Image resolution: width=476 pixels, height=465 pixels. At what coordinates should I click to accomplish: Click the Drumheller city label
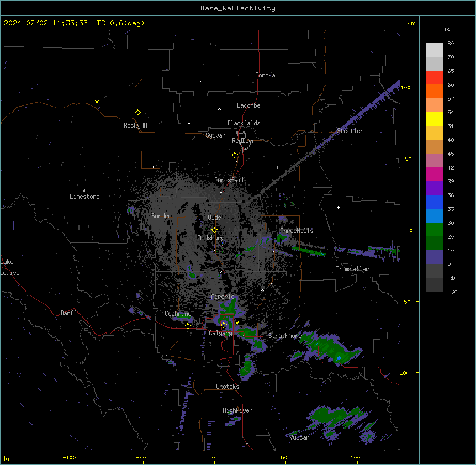(x=352, y=269)
